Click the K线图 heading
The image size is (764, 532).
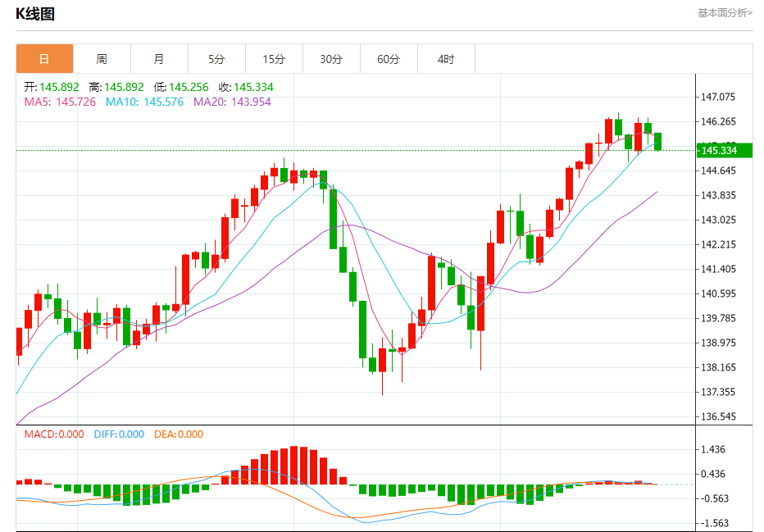pos(35,14)
